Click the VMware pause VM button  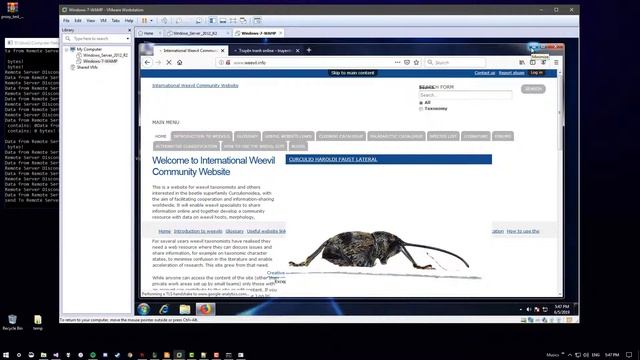coord(144,20)
